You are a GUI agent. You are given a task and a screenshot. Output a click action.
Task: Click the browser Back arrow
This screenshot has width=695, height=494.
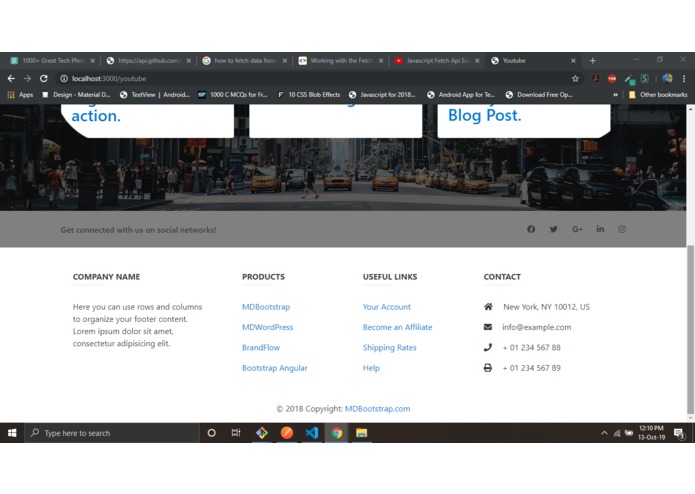pos(11,78)
